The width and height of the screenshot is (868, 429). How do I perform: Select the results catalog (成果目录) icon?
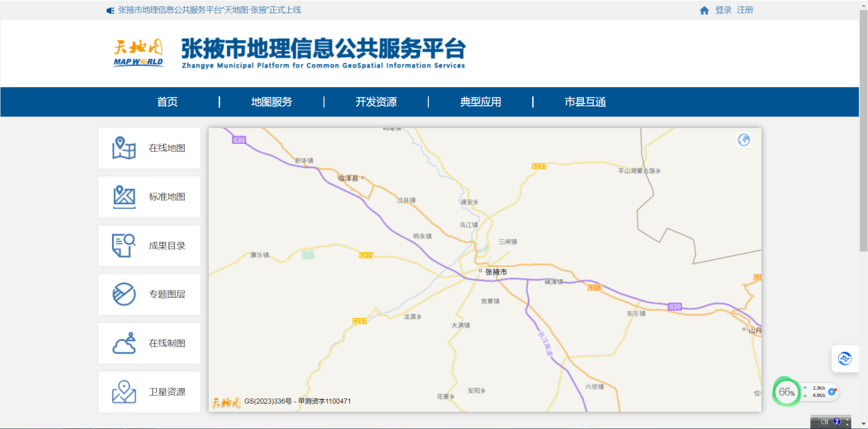[124, 245]
